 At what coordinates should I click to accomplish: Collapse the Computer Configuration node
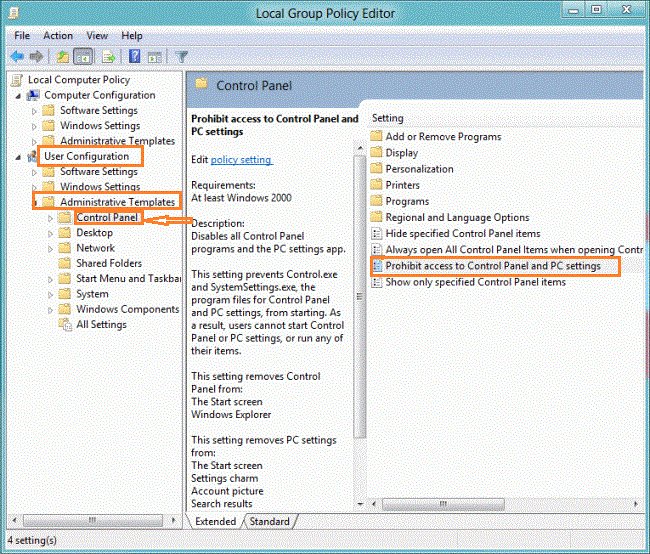pos(18,96)
